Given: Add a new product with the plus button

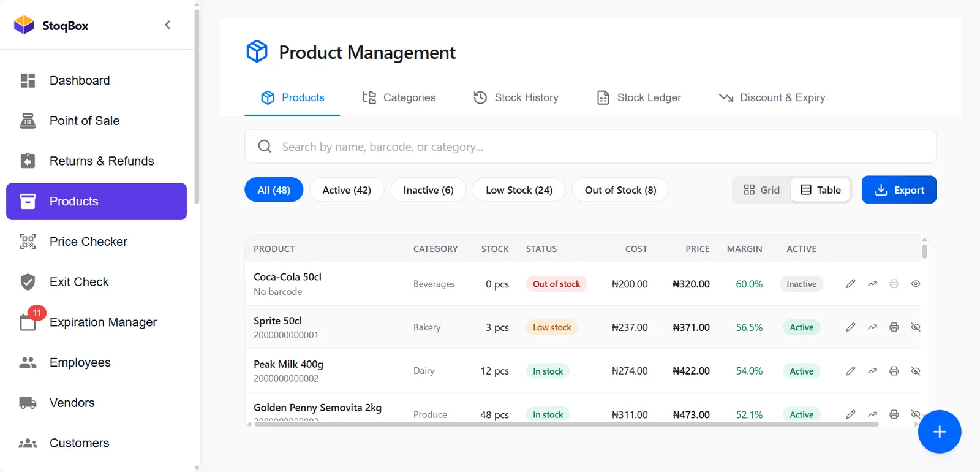Looking at the screenshot, I should pos(940,432).
